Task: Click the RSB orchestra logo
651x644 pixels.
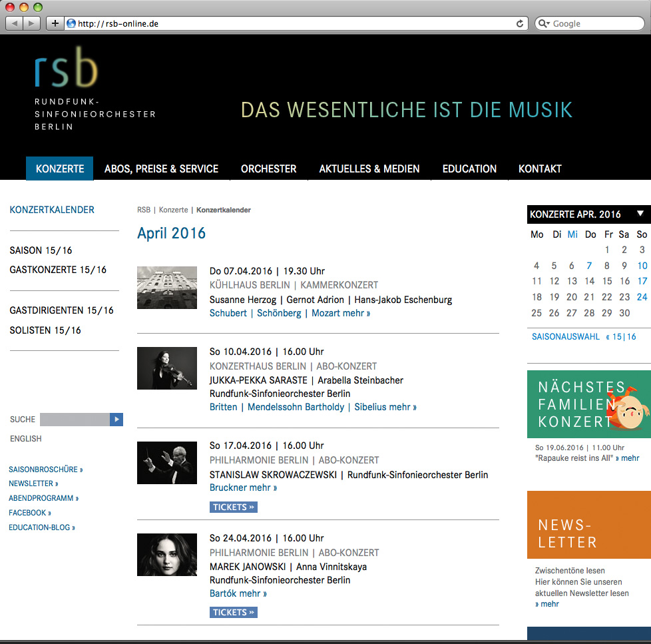Action: pyautogui.click(x=67, y=68)
